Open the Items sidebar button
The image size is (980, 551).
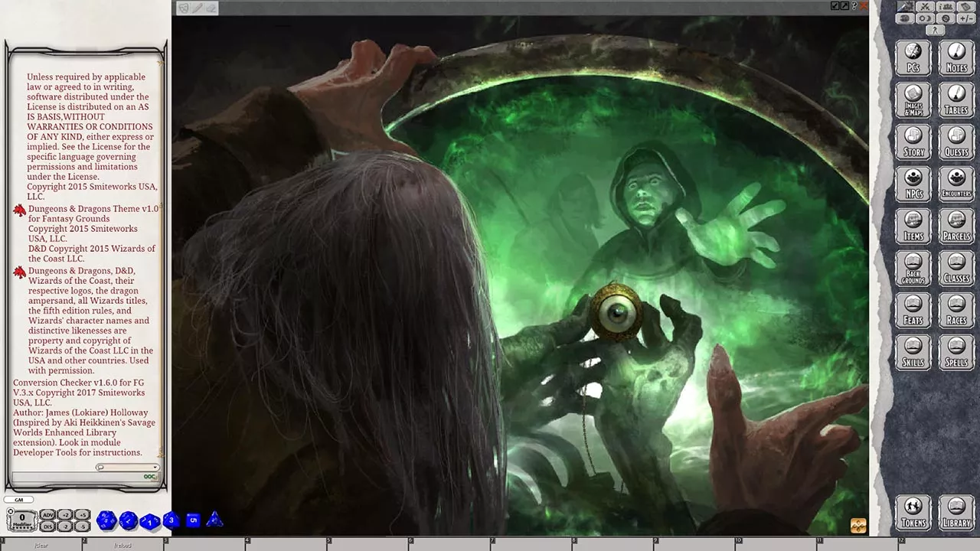click(913, 227)
